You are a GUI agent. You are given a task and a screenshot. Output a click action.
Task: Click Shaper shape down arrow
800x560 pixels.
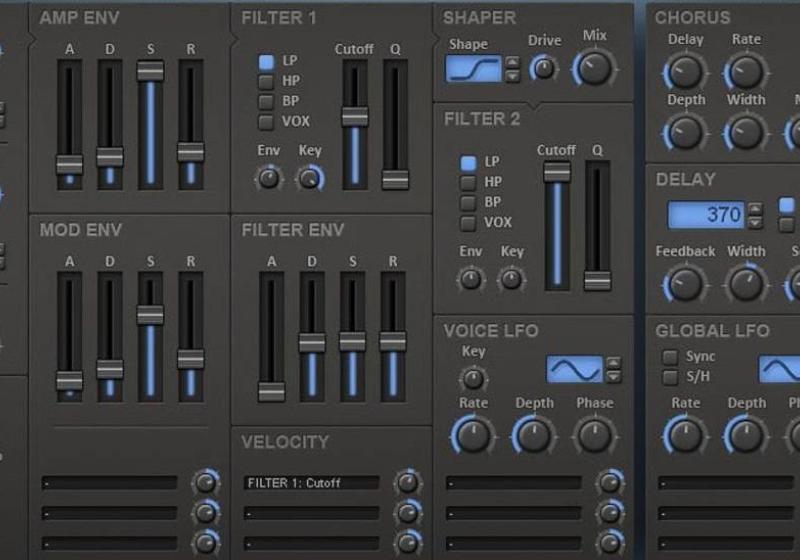tap(512, 76)
